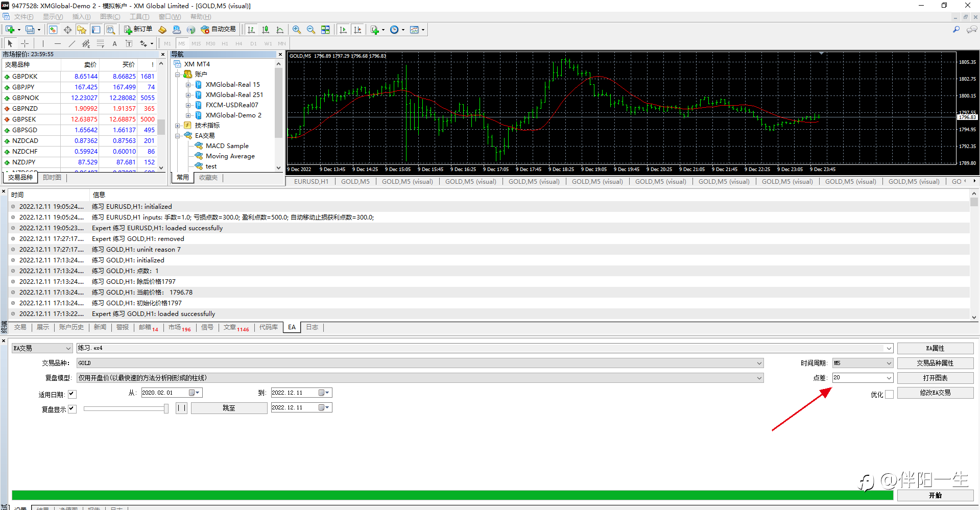
Task: Select the text label A tool
Action: pos(114,43)
